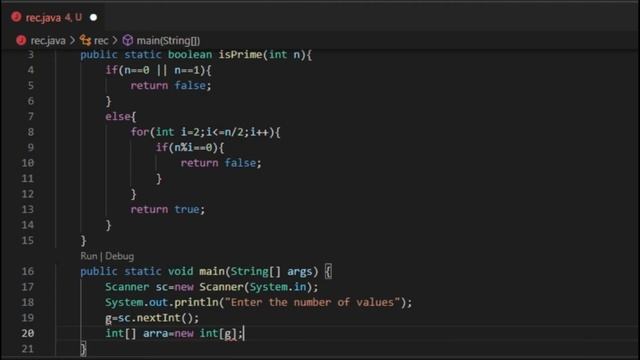Click 'return false;' on line 5

coord(171,86)
